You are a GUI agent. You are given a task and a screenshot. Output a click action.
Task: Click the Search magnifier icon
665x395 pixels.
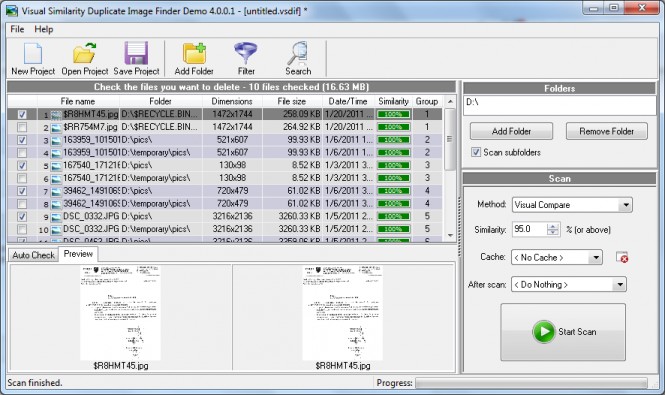[x=298, y=53]
